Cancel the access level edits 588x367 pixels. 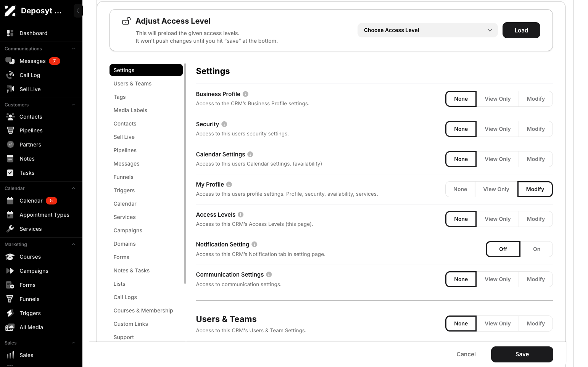pyautogui.click(x=466, y=354)
